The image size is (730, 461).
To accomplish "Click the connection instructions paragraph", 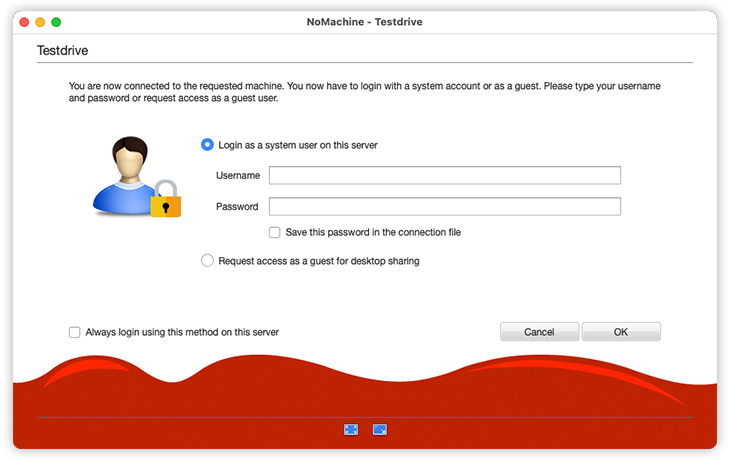I will [x=364, y=93].
